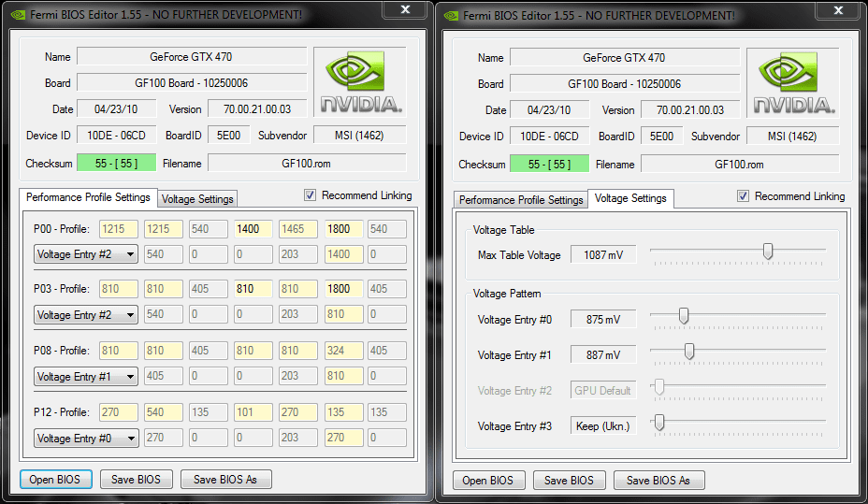Image resolution: width=868 pixels, height=504 pixels.
Task: Click Filename GF100.rom field in left window
Action: click(307, 164)
